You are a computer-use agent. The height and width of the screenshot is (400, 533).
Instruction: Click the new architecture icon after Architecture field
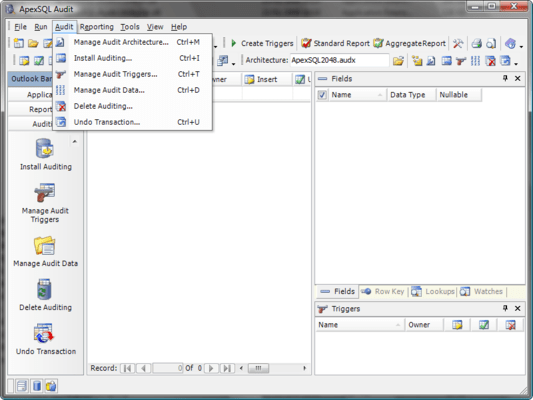tap(417, 61)
